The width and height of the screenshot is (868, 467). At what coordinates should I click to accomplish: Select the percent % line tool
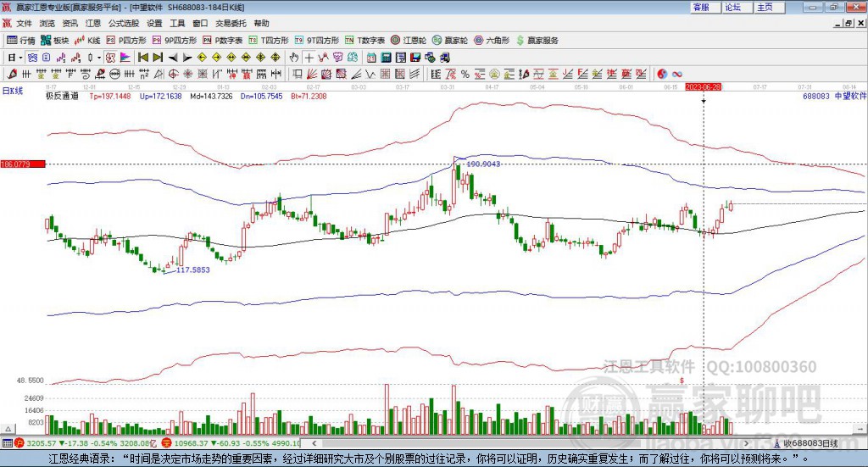(465, 74)
